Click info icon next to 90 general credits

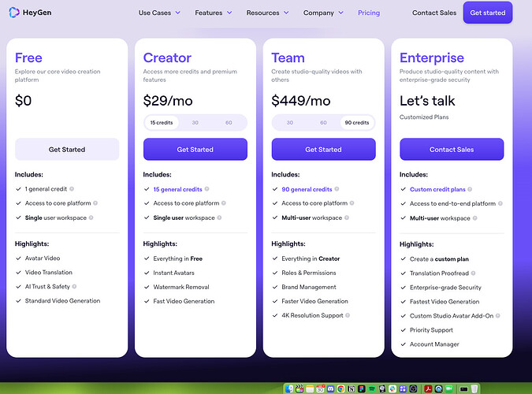[337, 189]
